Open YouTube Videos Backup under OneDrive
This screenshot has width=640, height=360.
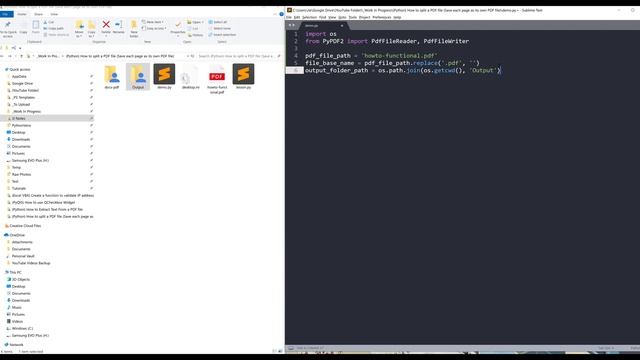point(31,263)
